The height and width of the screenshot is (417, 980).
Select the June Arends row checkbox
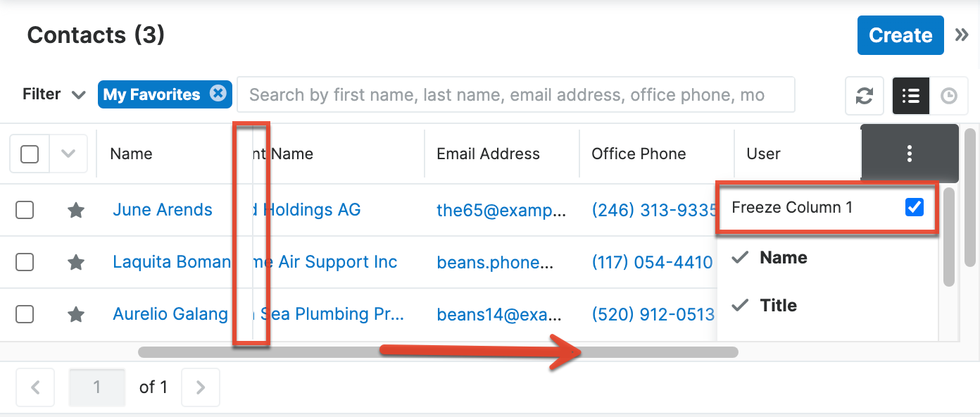point(25,210)
